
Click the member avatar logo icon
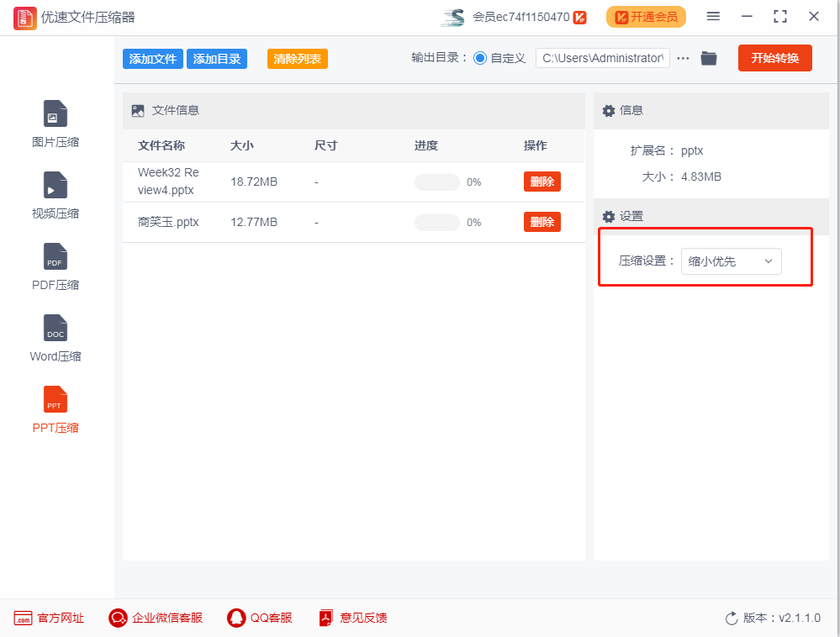[452, 17]
